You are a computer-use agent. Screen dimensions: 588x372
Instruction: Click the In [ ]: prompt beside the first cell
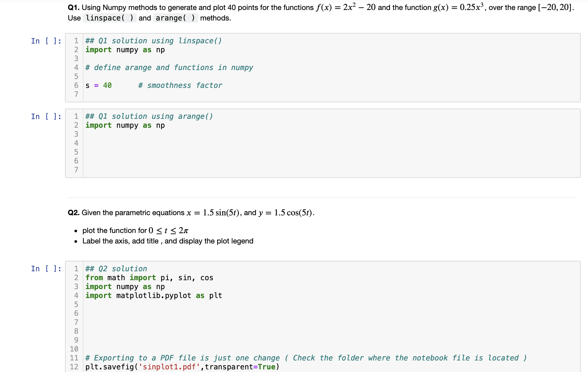tap(46, 41)
